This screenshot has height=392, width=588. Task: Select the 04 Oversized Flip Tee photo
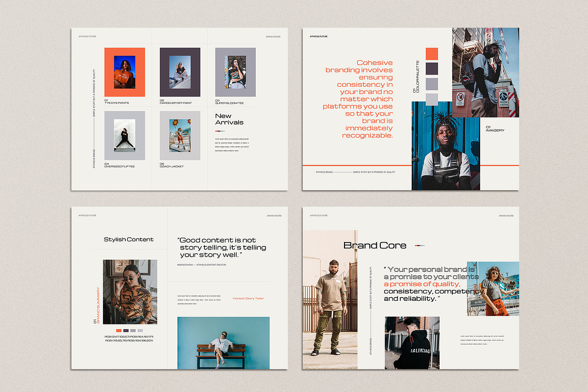[124, 135]
